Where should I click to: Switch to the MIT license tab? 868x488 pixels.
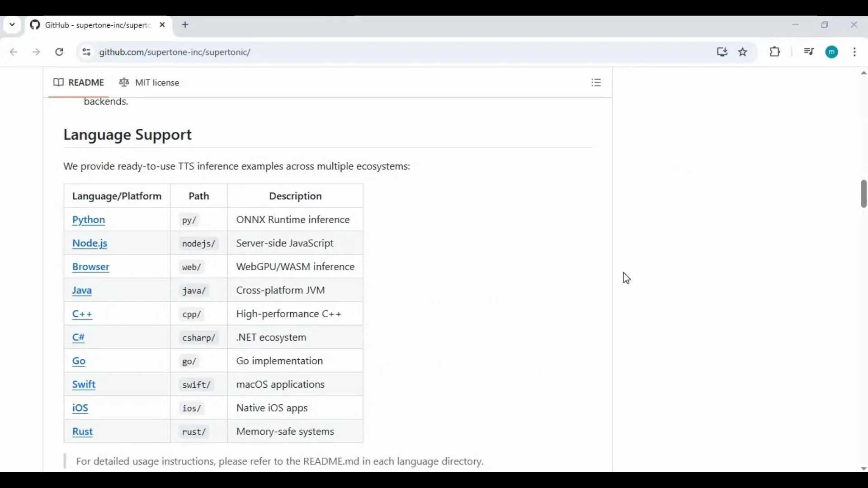[x=157, y=83]
